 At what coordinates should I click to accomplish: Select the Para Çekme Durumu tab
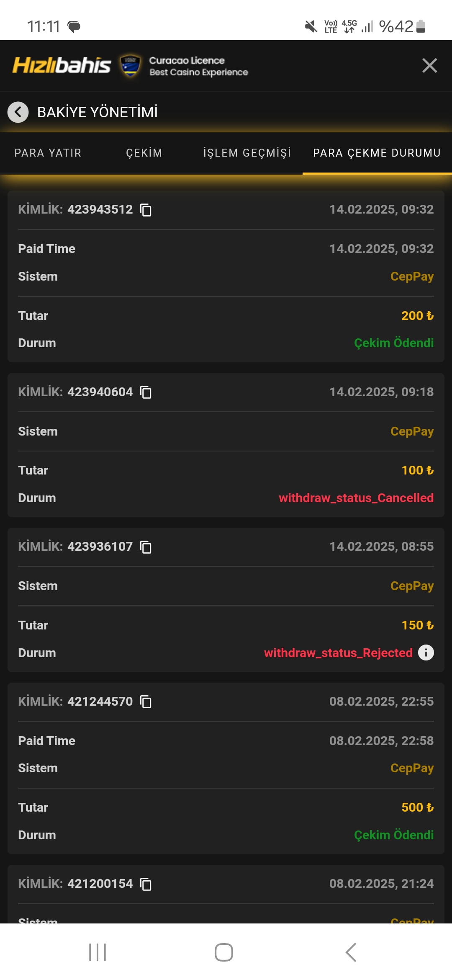[377, 153]
